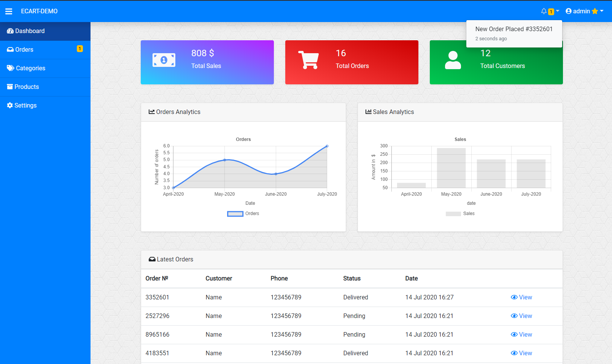Toggle the Sales dataset legend box
This screenshot has width=612, height=364.
coord(453,214)
